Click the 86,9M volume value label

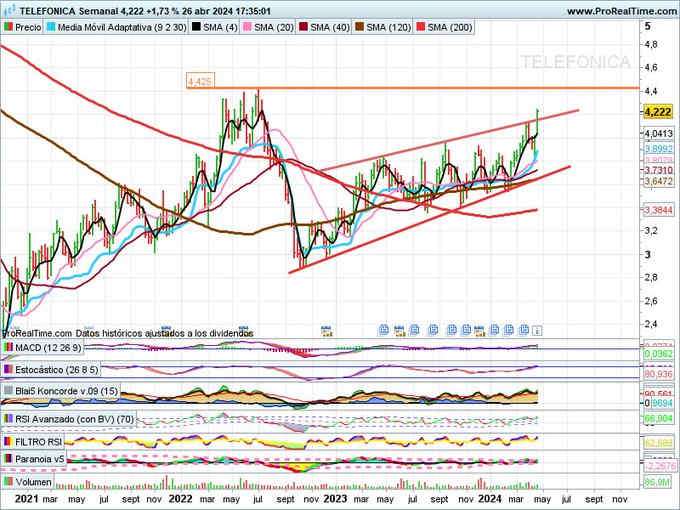pos(658,482)
